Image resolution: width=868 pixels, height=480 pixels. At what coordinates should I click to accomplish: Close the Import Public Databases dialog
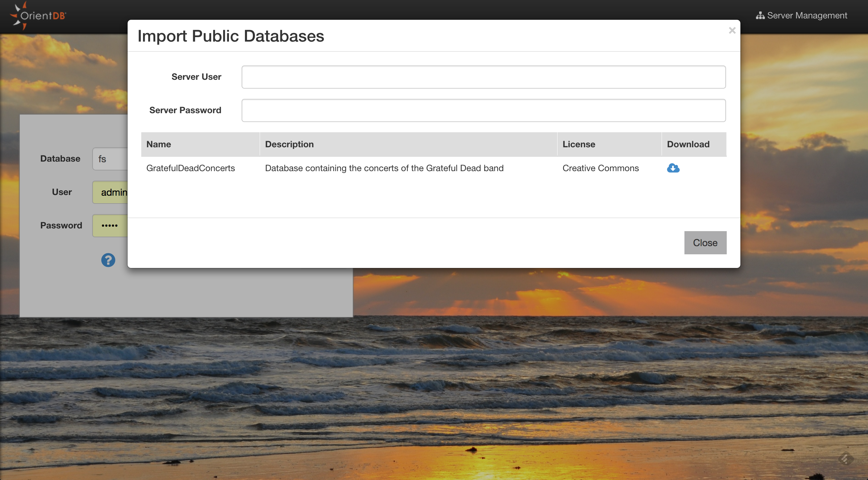coord(705,243)
